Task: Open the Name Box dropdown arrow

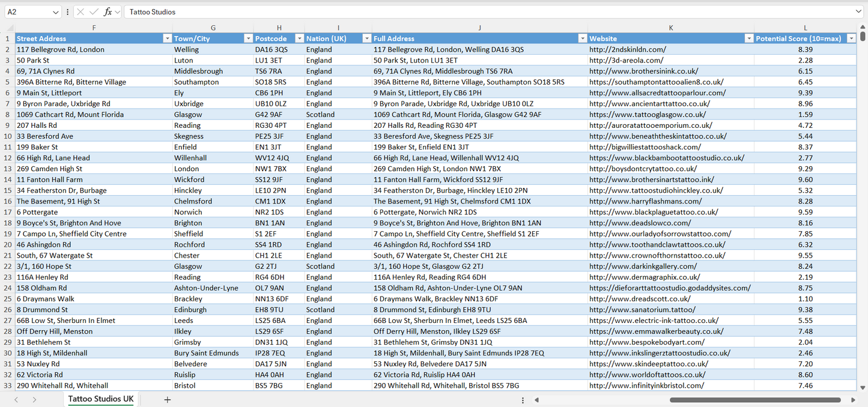Action: 56,12
